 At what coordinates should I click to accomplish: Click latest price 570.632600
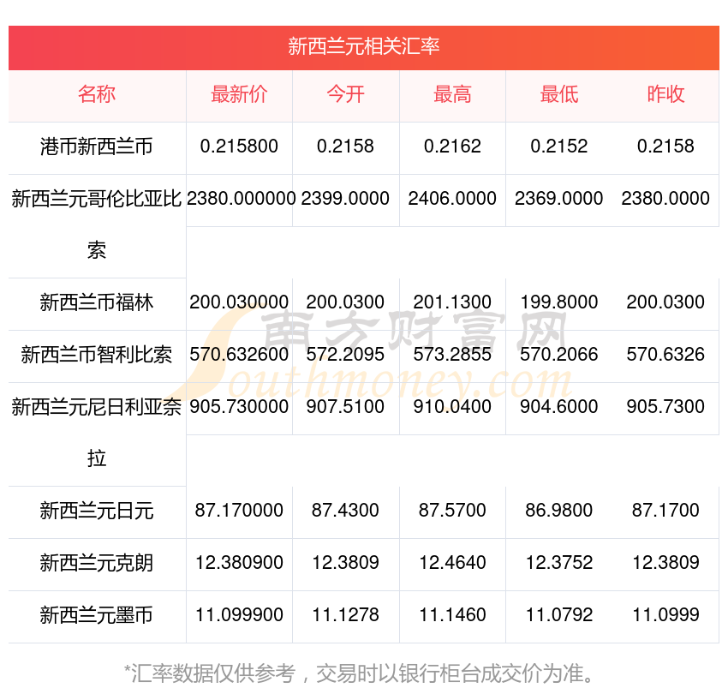pyautogui.click(x=239, y=355)
